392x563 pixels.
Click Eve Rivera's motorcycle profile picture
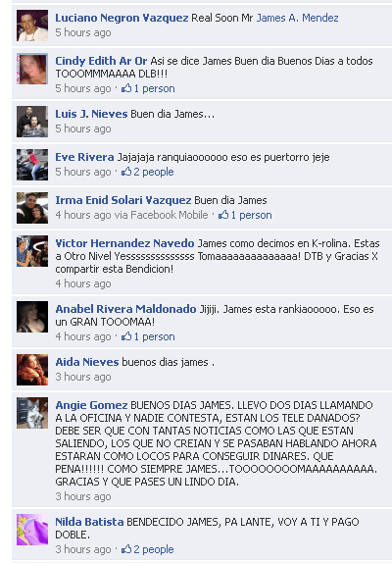tap(32, 165)
